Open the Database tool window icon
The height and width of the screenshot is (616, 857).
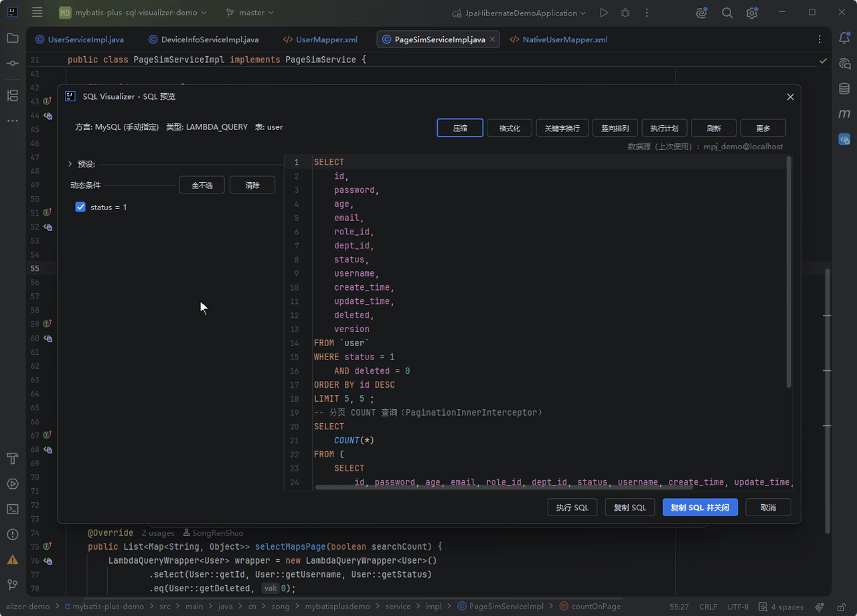(x=844, y=88)
